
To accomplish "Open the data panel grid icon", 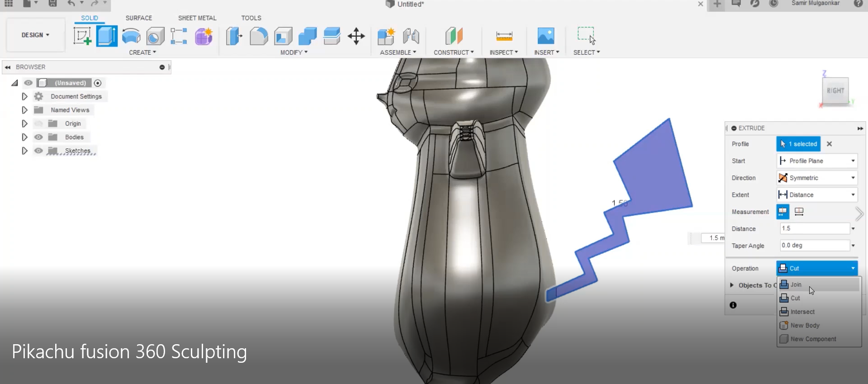I will click(9, 4).
